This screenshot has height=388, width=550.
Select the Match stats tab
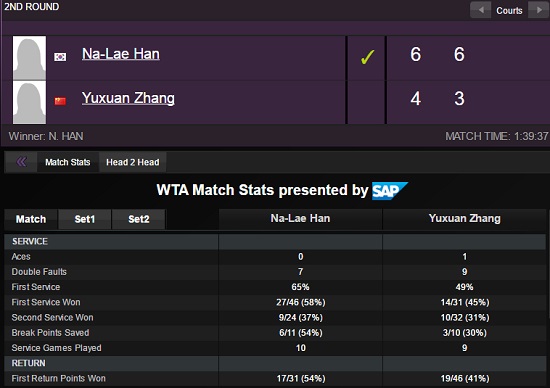(x=31, y=219)
